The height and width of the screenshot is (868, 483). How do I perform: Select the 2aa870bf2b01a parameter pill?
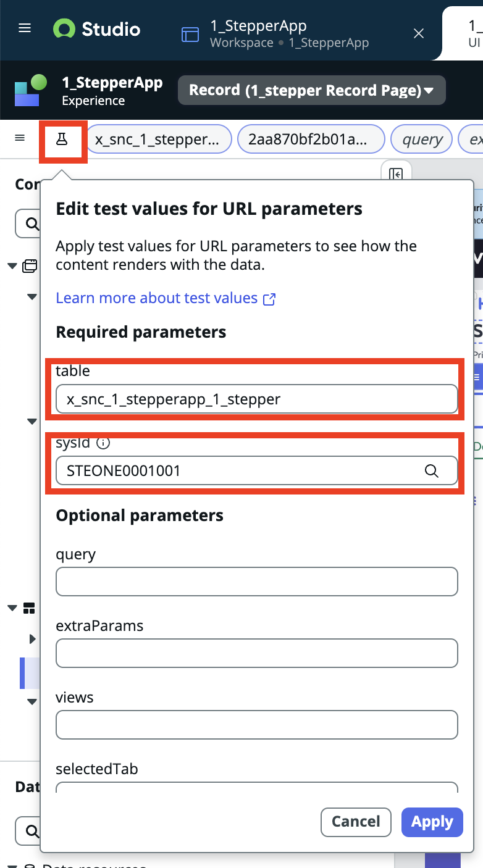[311, 140]
